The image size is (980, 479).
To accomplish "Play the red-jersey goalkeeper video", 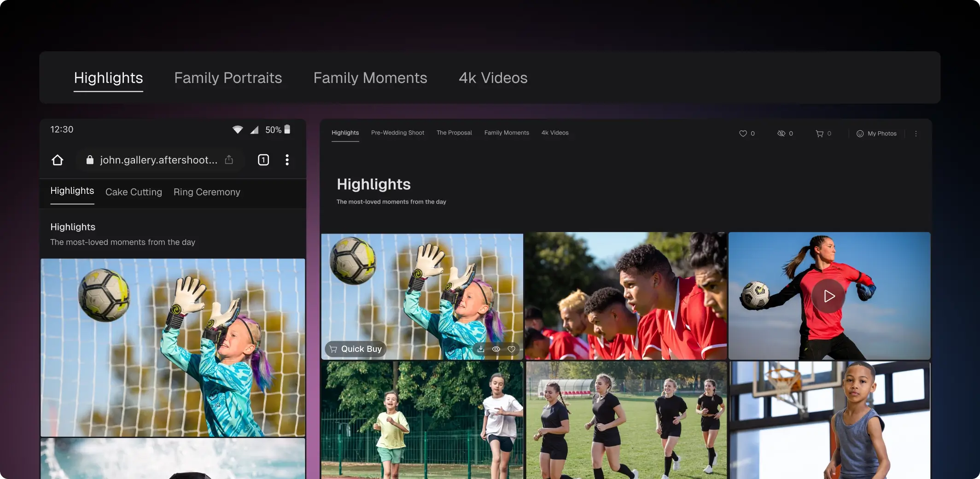I will [828, 296].
